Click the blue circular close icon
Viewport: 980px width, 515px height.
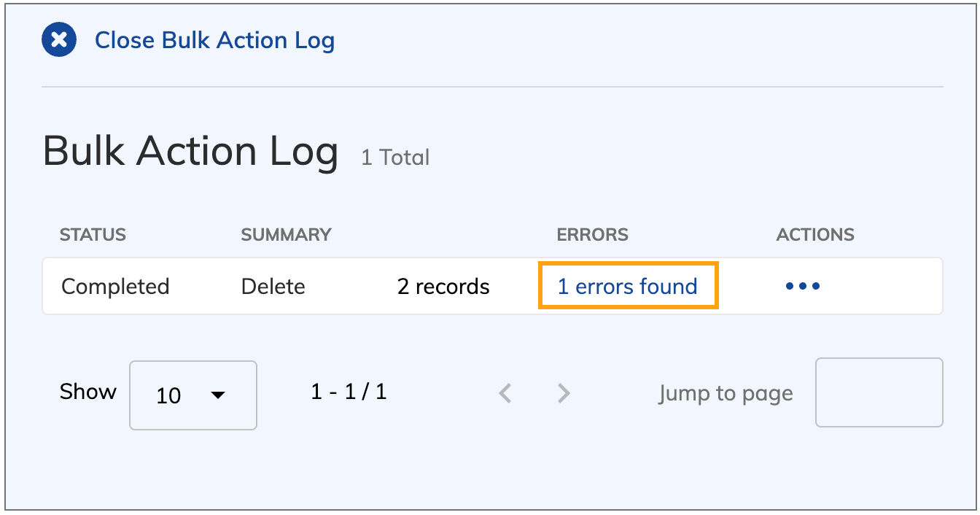[x=58, y=39]
